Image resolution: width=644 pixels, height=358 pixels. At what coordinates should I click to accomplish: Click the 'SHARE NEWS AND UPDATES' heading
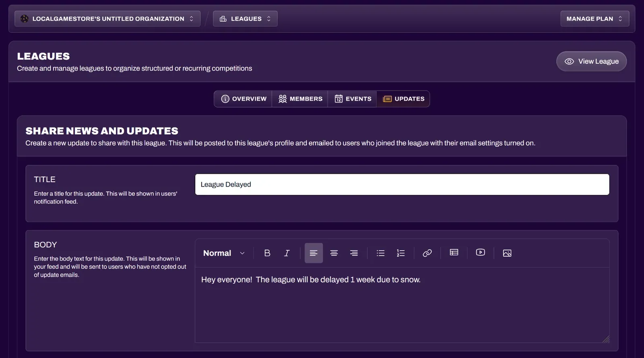[x=102, y=131]
